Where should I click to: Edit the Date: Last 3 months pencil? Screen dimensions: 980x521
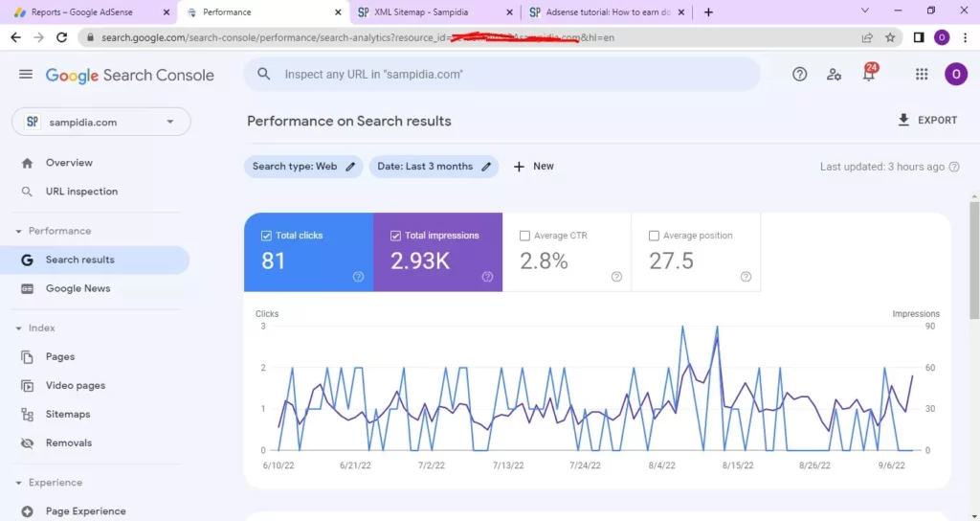(486, 167)
